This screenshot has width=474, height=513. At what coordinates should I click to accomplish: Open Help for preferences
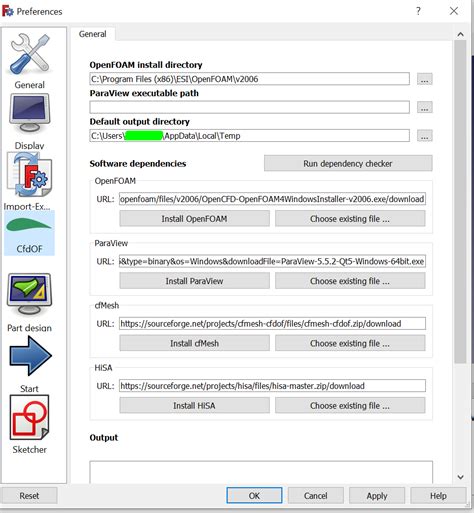[438, 496]
